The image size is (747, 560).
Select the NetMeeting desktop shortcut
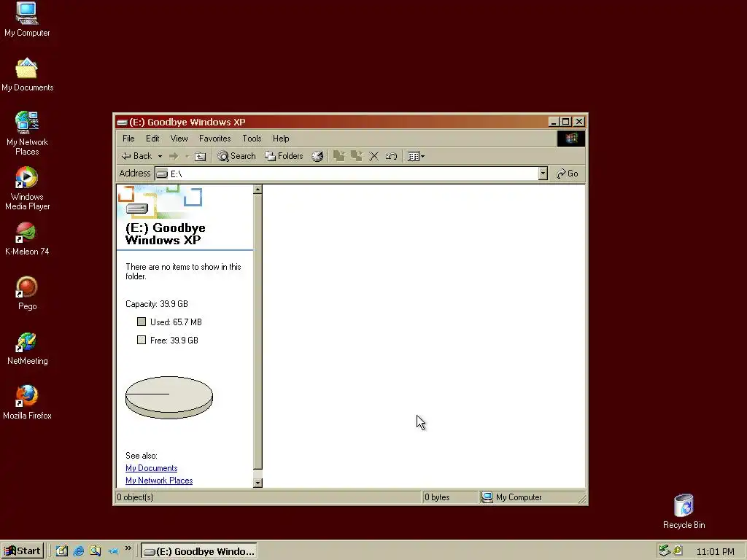click(x=27, y=349)
